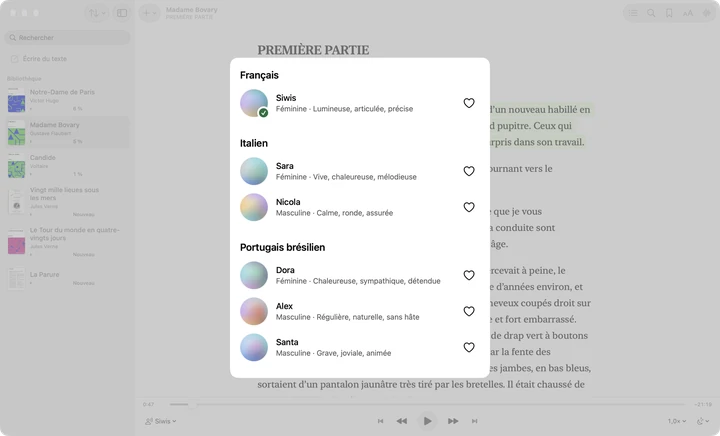Viewport: 720px width, 436px height.
Task: Click the PREMIÈRE PARTIE heading
Action: coord(313,50)
